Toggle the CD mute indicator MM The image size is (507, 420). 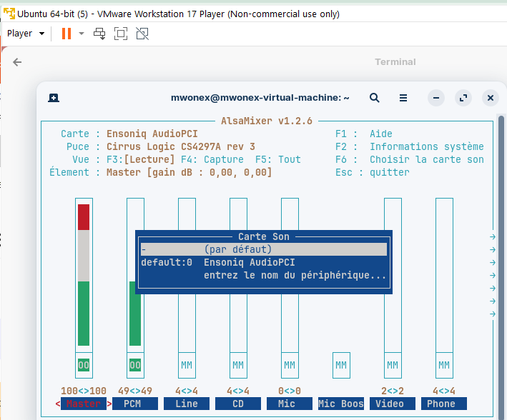[x=238, y=365]
